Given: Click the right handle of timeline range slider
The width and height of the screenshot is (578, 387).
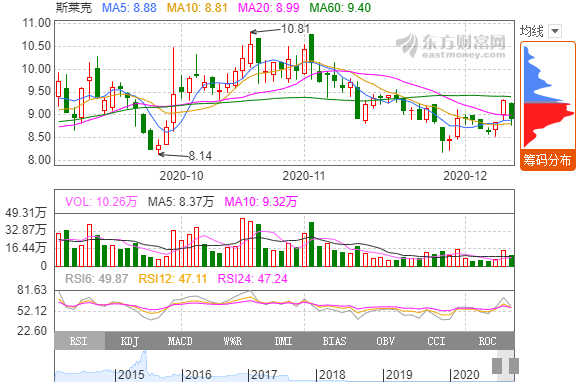Looking at the screenshot, I should point(514,366).
